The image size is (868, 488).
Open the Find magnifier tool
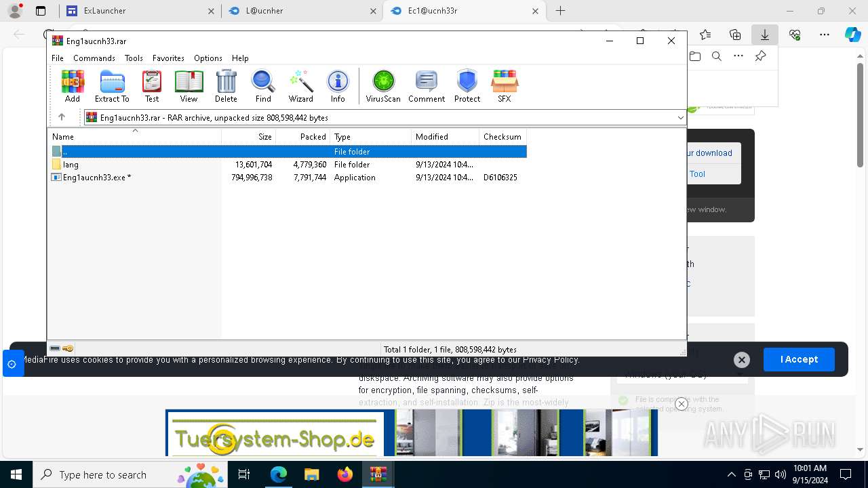coord(263,86)
